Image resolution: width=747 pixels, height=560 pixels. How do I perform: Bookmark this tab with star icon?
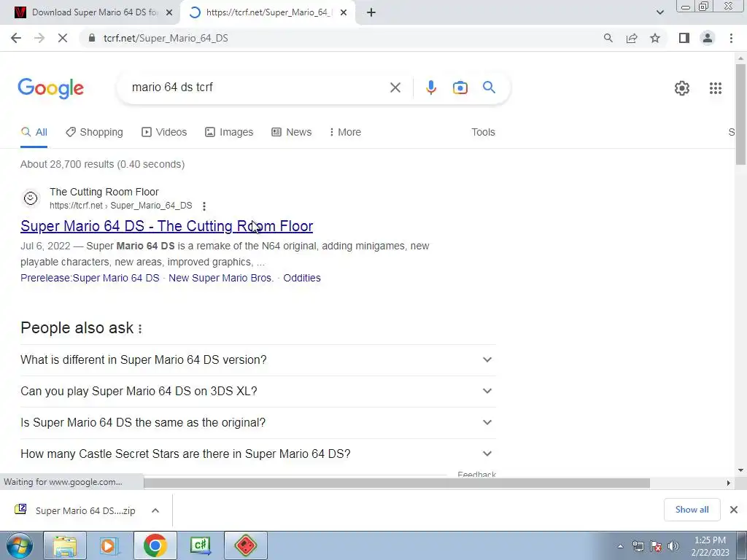(655, 38)
